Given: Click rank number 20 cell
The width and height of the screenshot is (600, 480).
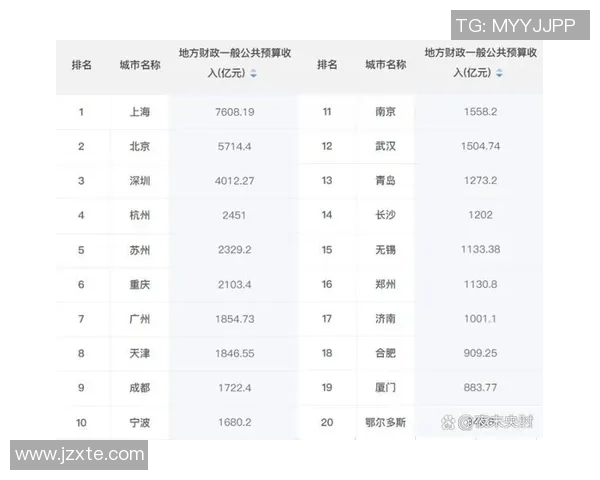Looking at the screenshot, I should [x=327, y=423].
